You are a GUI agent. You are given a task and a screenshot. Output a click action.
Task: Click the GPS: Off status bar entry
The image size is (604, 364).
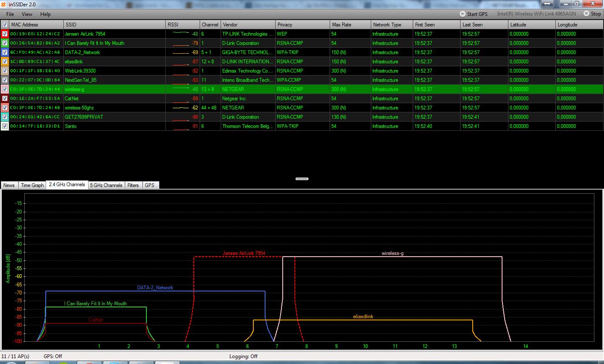[x=53, y=356]
